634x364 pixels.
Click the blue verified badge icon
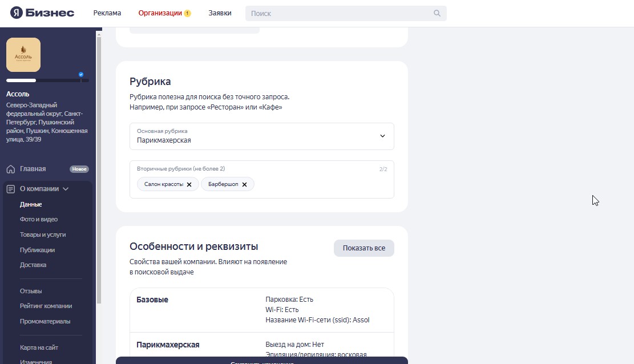[x=81, y=75]
